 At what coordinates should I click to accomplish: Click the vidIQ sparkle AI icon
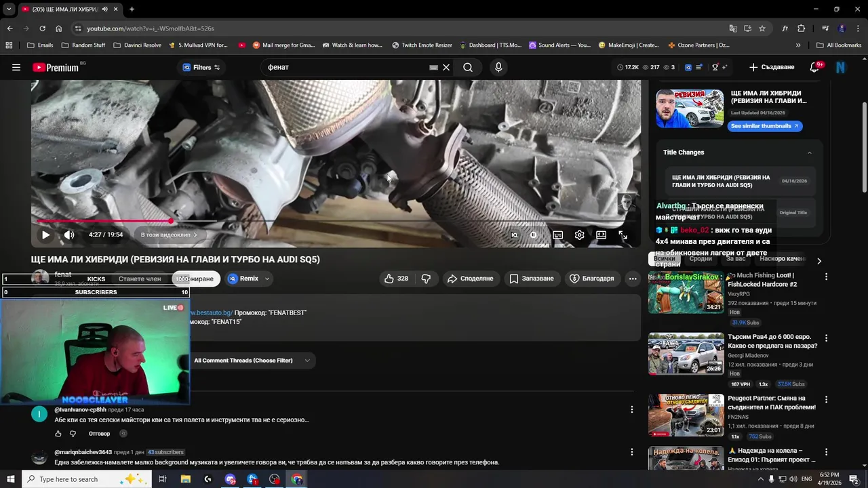click(725, 67)
